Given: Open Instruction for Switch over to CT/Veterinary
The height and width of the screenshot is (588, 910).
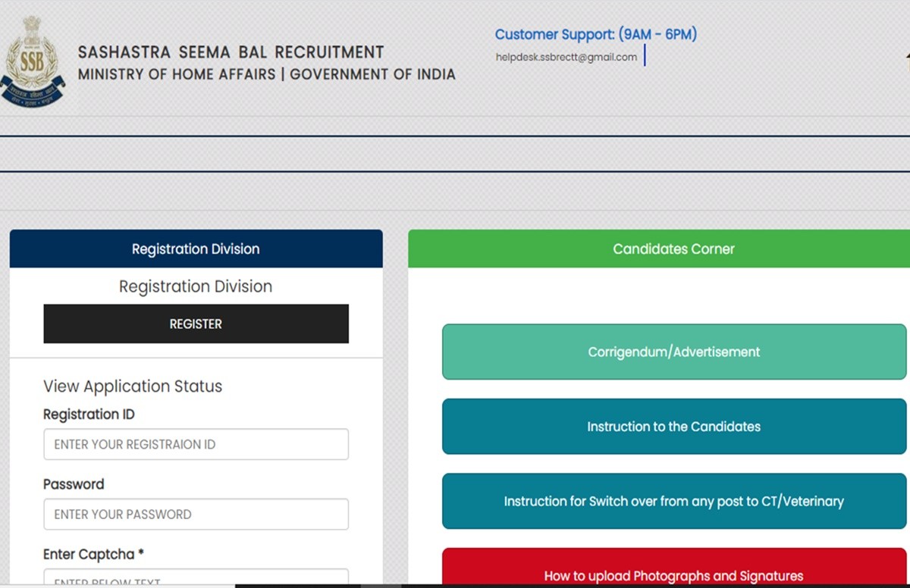Looking at the screenshot, I should pos(673,501).
